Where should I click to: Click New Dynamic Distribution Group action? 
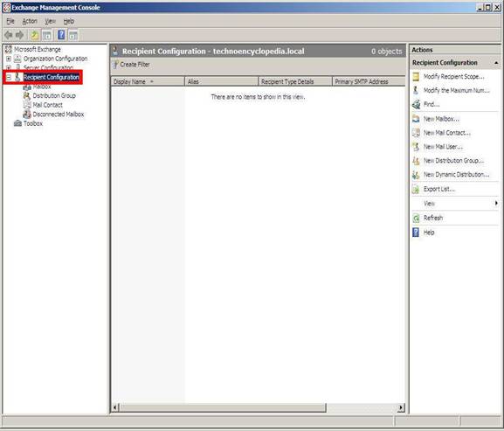(x=457, y=174)
